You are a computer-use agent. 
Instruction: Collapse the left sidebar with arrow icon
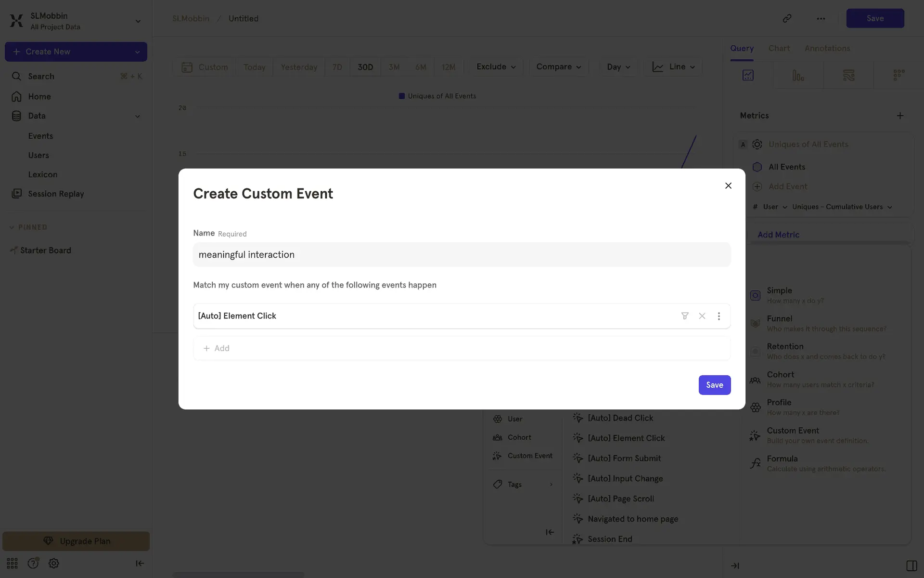(140, 563)
